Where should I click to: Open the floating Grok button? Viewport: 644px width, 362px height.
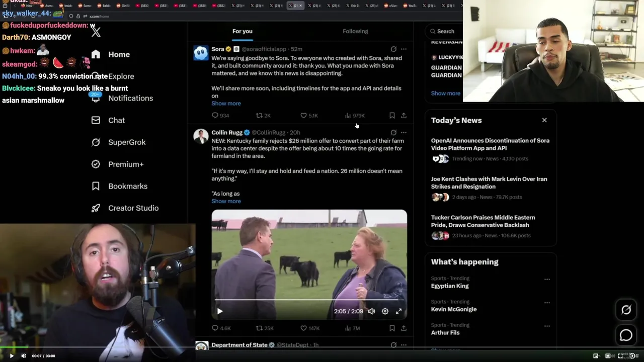coord(626,310)
